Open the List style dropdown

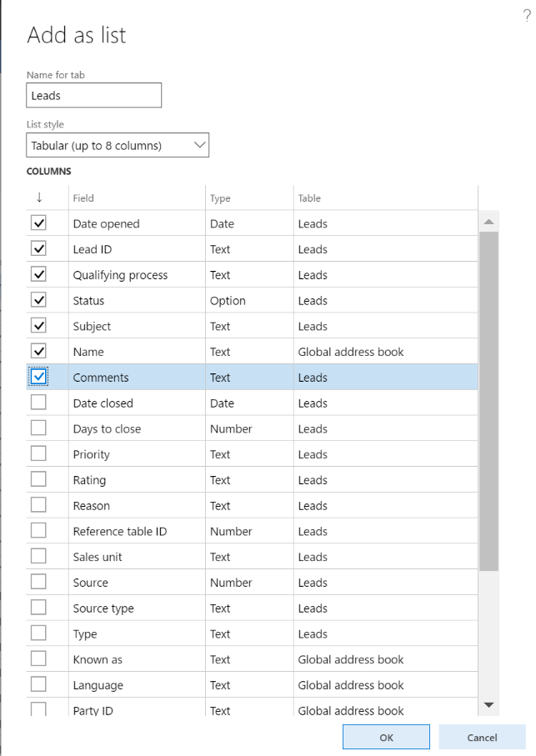(118, 145)
